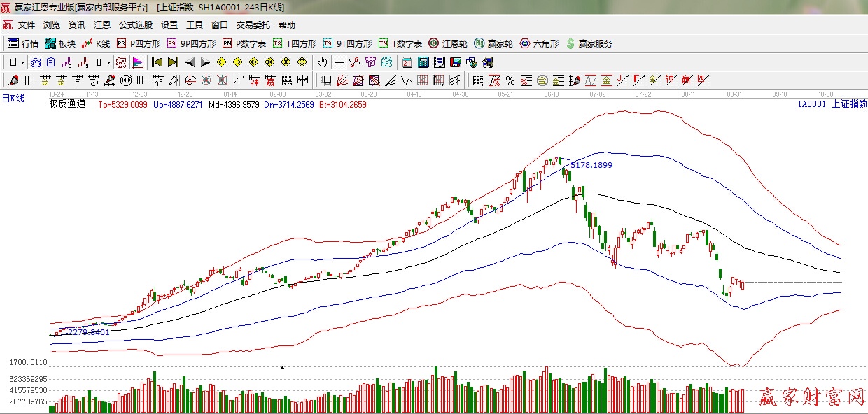Jump to first bar with skip-back arrow
Viewport: 868px width, 414px height.
click(x=157, y=62)
